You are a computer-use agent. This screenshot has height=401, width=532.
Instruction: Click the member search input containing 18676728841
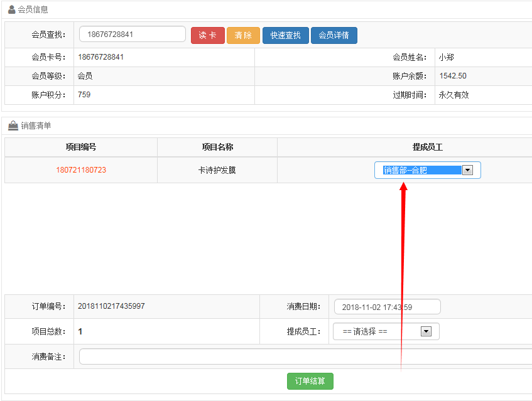(x=132, y=34)
